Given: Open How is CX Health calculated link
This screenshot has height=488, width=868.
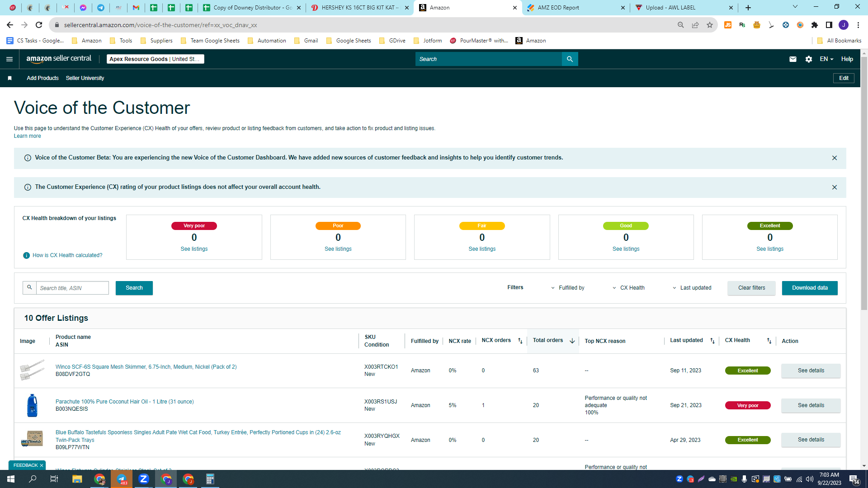Looking at the screenshot, I should 67,255.
